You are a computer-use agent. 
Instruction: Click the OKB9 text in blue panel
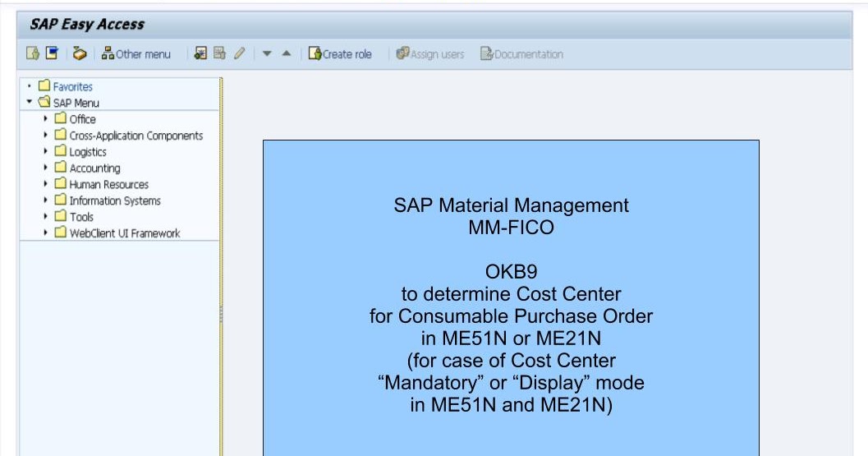[x=511, y=271]
